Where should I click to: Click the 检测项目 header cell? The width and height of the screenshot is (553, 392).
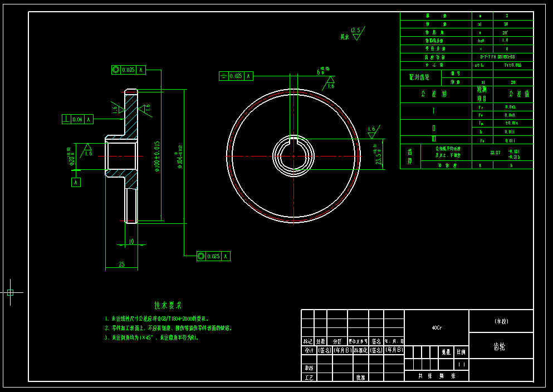(x=482, y=94)
